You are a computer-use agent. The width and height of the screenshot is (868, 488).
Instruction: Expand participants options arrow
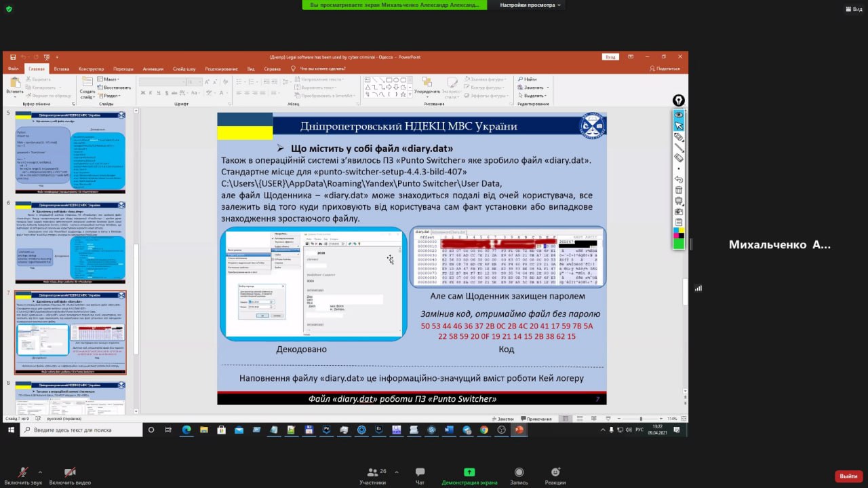coord(395,472)
